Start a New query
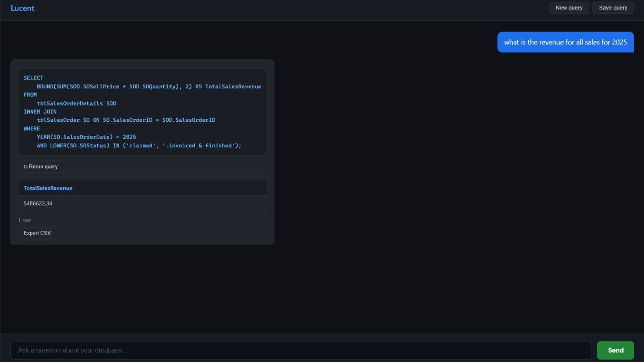 [569, 8]
